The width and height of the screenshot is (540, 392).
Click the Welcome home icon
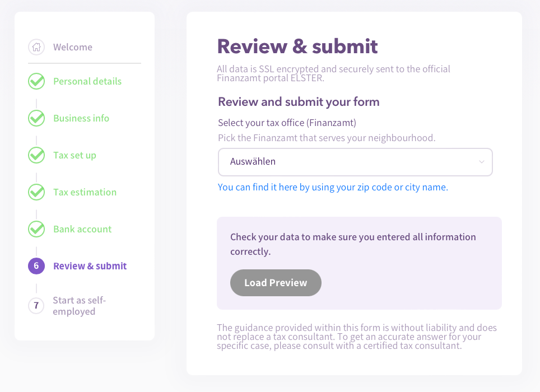(36, 47)
